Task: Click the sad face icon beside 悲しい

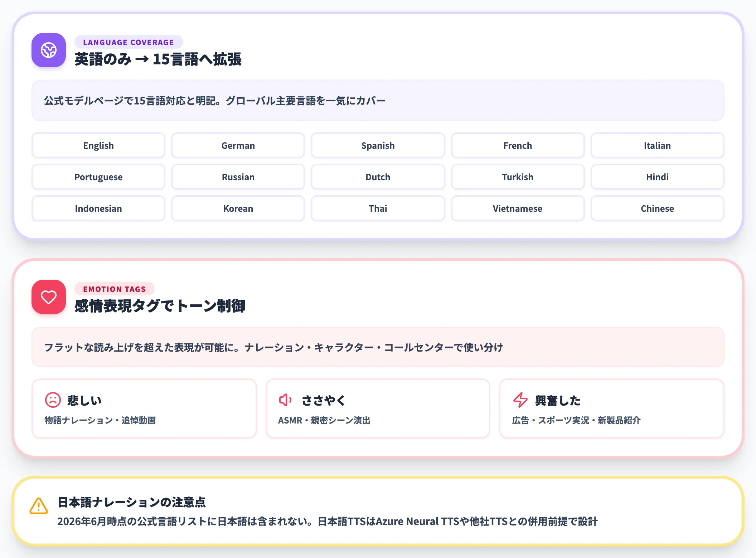Action: 53,400
